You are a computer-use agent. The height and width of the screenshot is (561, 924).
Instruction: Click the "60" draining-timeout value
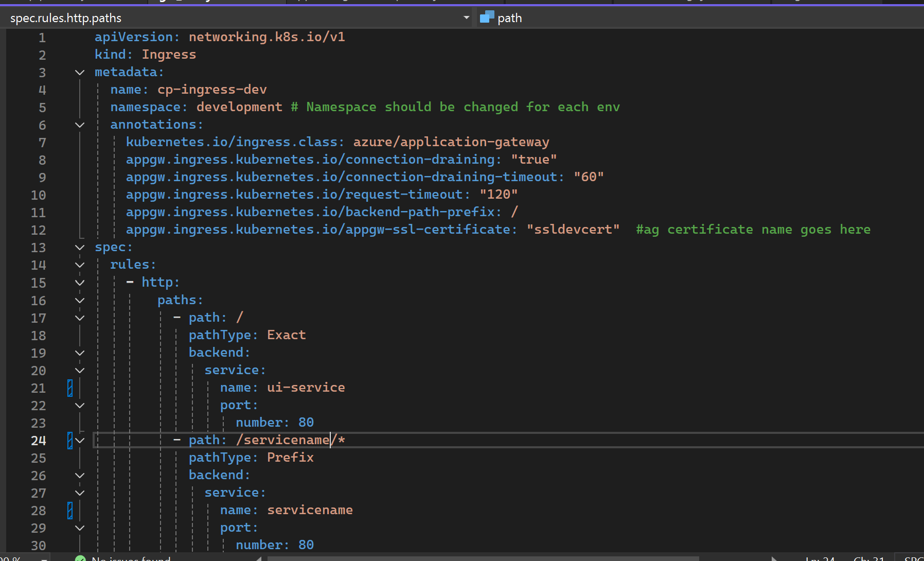pyautogui.click(x=589, y=177)
